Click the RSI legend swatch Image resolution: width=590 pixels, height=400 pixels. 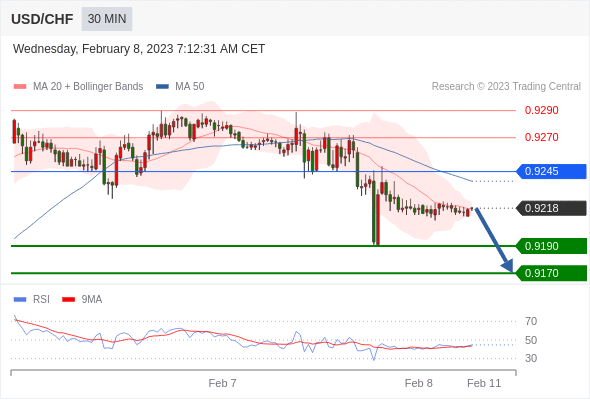coord(20,300)
